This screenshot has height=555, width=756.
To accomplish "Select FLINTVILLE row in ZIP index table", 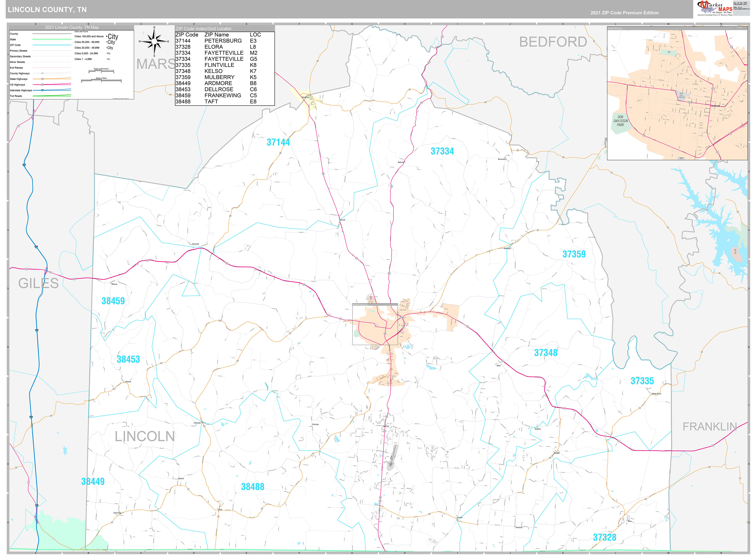I will click(x=225, y=65).
